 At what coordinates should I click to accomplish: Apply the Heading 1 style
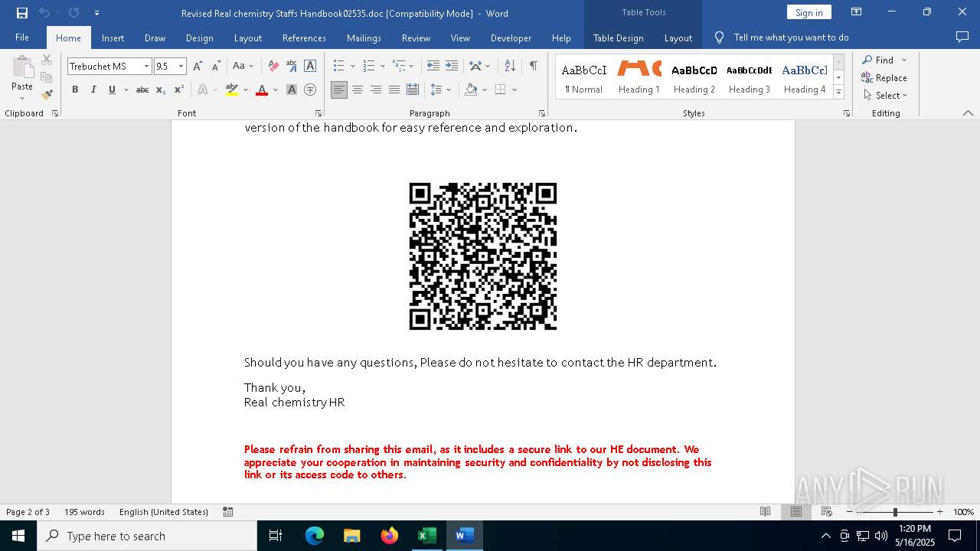click(x=639, y=77)
